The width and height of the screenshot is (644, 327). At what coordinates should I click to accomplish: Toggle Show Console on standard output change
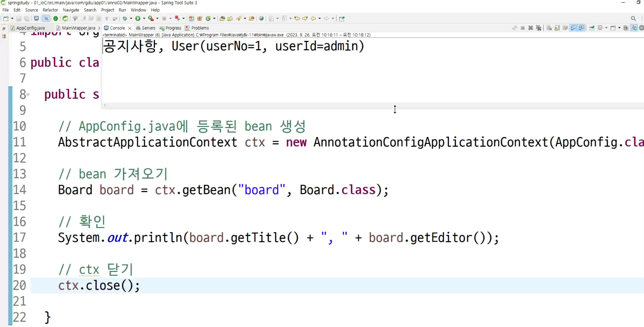pyautogui.click(x=573, y=28)
